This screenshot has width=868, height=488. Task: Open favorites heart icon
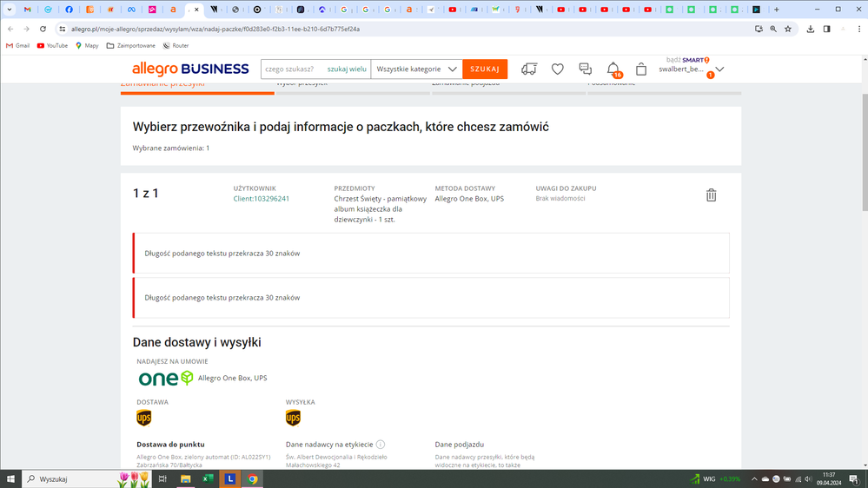pyautogui.click(x=558, y=69)
